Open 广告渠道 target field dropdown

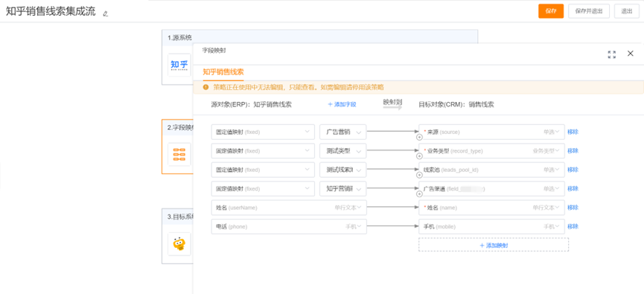(491, 188)
